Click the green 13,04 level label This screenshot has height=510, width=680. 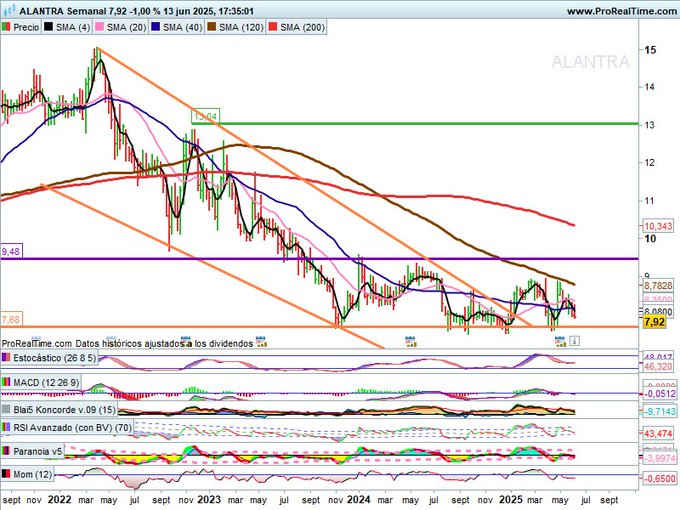[206, 116]
